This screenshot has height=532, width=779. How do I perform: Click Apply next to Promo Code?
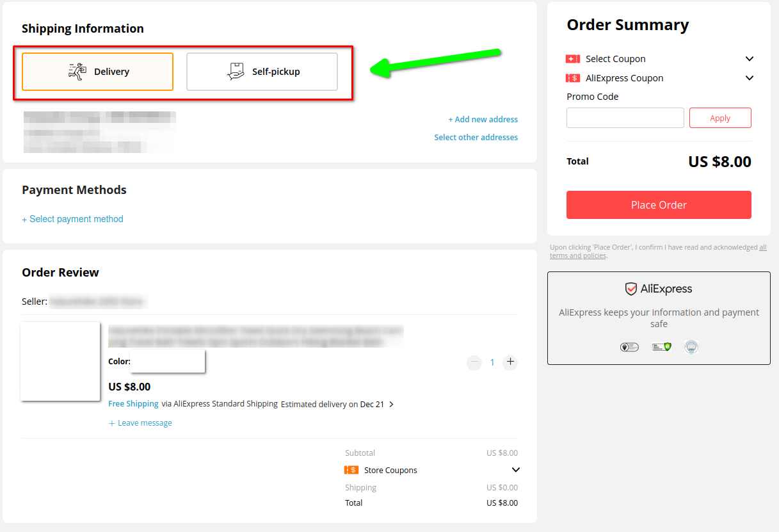pos(720,118)
